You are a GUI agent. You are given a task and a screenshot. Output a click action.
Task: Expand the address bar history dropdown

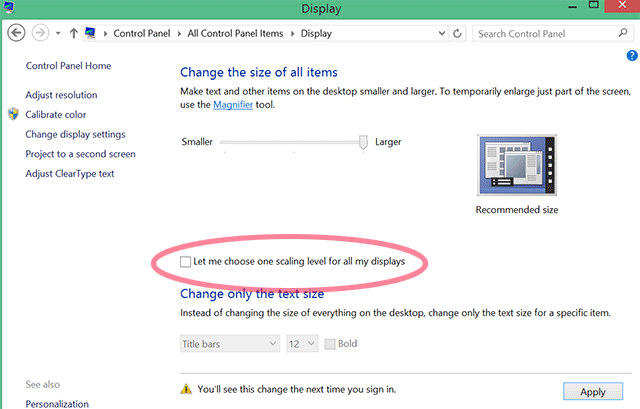[442, 33]
